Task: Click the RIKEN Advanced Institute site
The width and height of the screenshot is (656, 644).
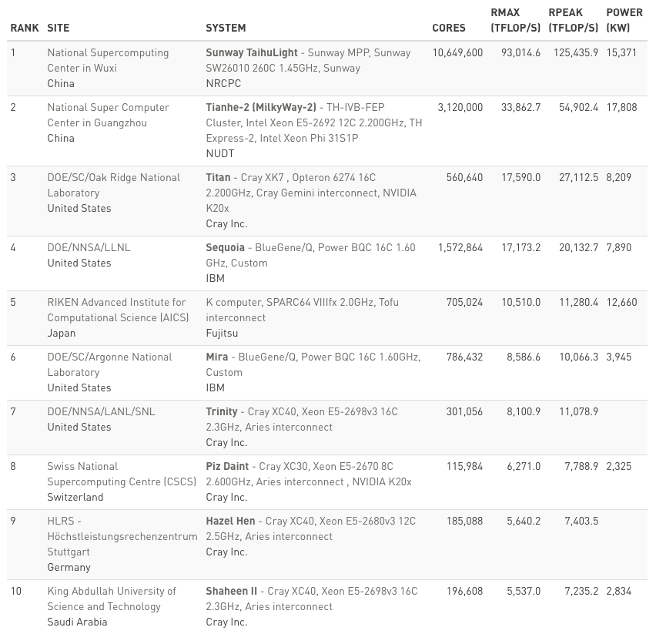Action: click(x=116, y=310)
